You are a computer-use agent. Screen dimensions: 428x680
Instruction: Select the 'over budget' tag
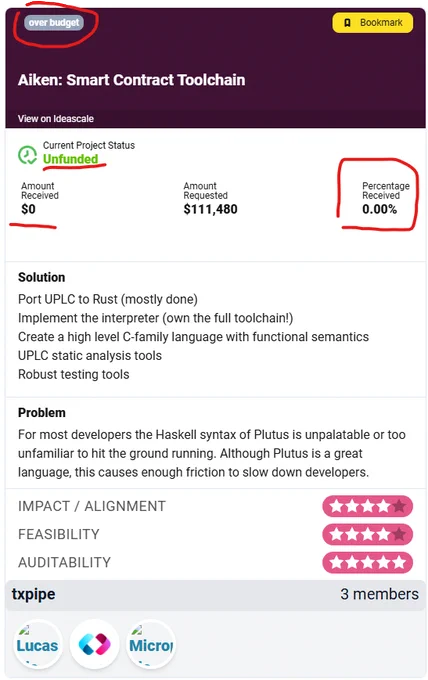tap(54, 23)
